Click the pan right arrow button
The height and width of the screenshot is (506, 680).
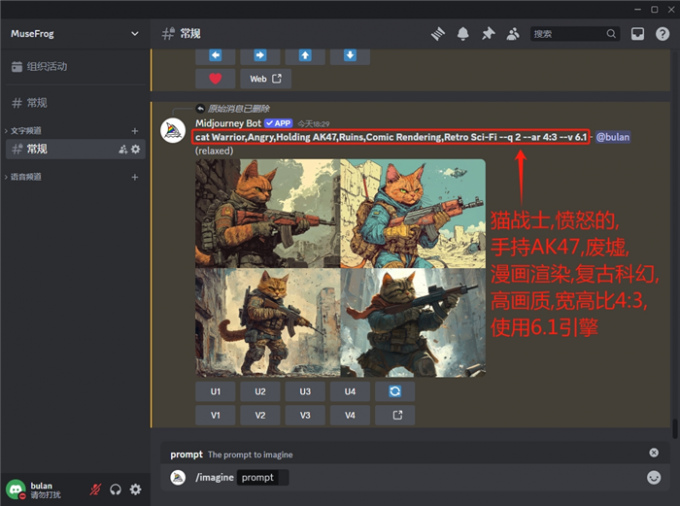point(260,55)
